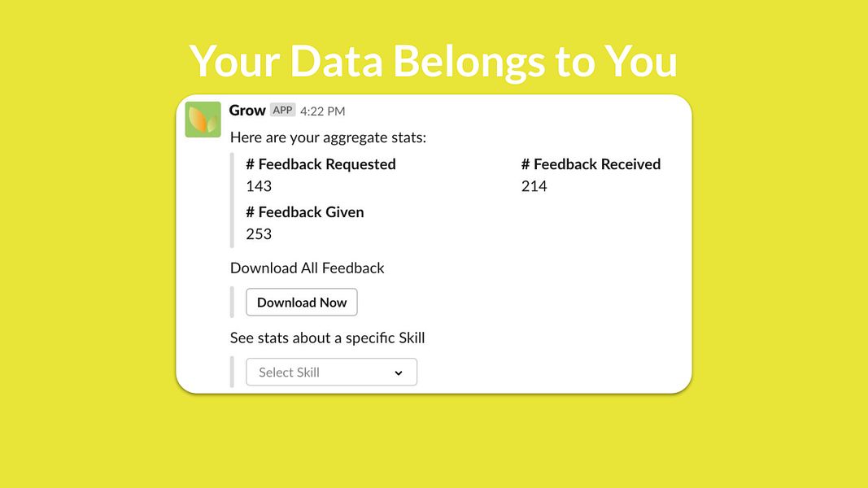Click the Feedback Received heading
868x488 pixels.
pyautogui.click(x=591, y=164)
